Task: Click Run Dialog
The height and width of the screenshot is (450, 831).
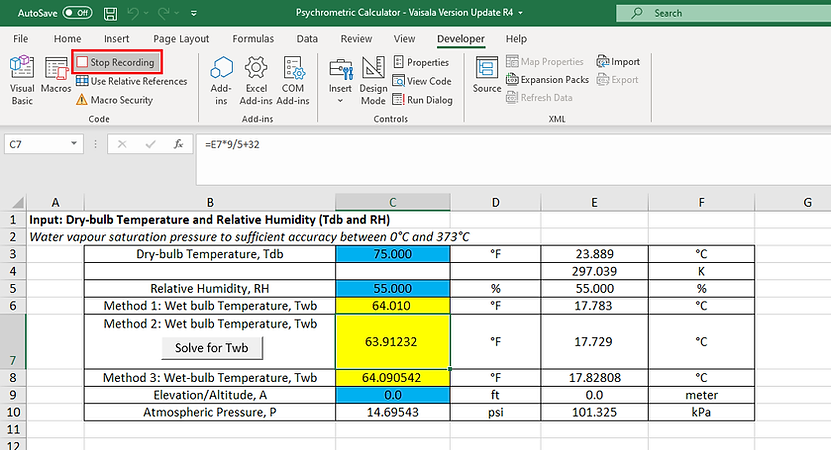Action: tap(422, 100)
